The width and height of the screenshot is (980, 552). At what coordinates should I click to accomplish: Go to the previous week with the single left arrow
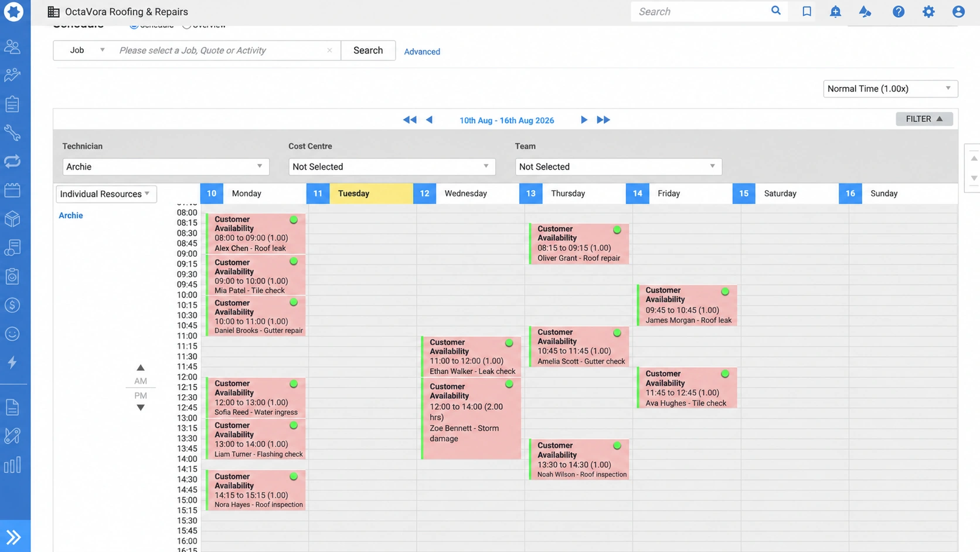[429, 120]
